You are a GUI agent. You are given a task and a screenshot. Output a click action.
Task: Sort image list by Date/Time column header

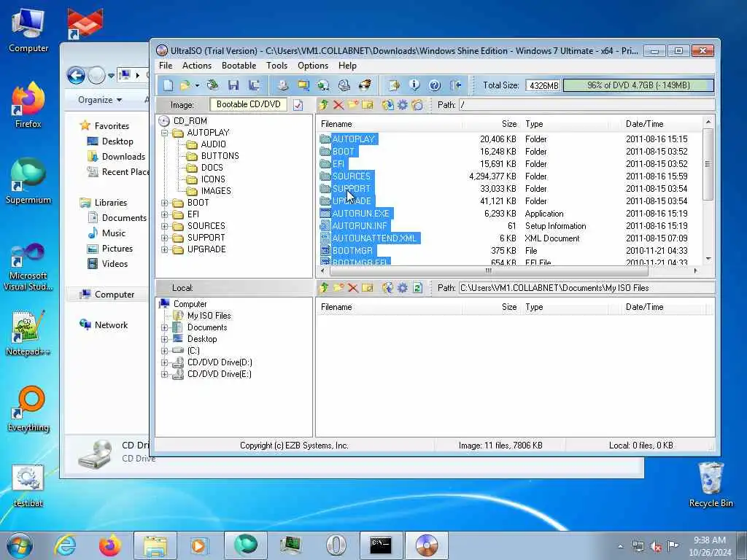662,124
